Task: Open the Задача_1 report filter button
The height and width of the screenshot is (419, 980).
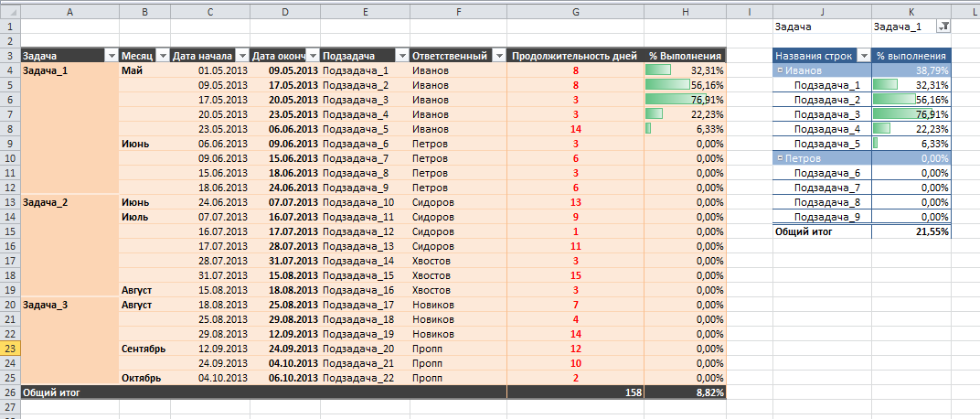Action: (x=943, y=27)
